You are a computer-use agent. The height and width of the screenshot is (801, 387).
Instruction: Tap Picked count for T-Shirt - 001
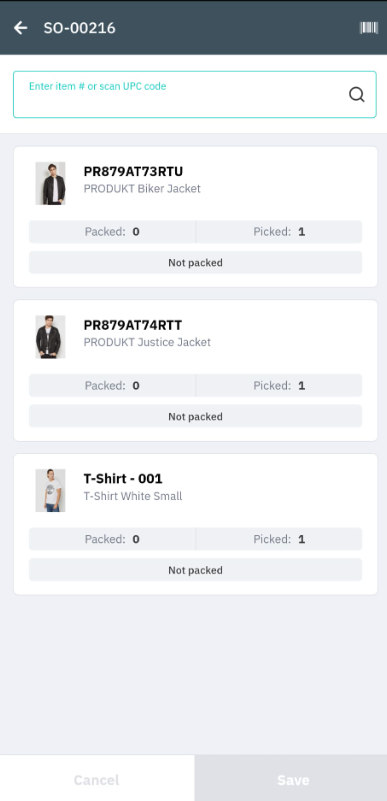pos(279,539)
